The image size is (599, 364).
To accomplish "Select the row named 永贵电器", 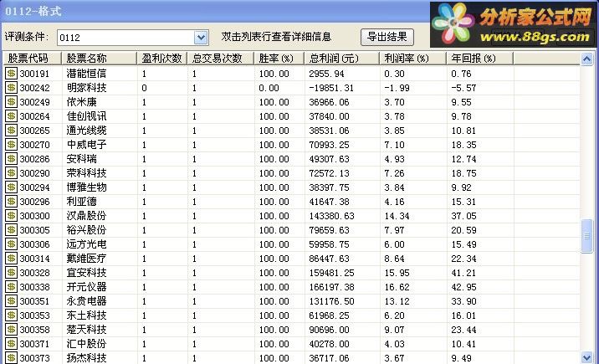I will click(x=292, y=301).
